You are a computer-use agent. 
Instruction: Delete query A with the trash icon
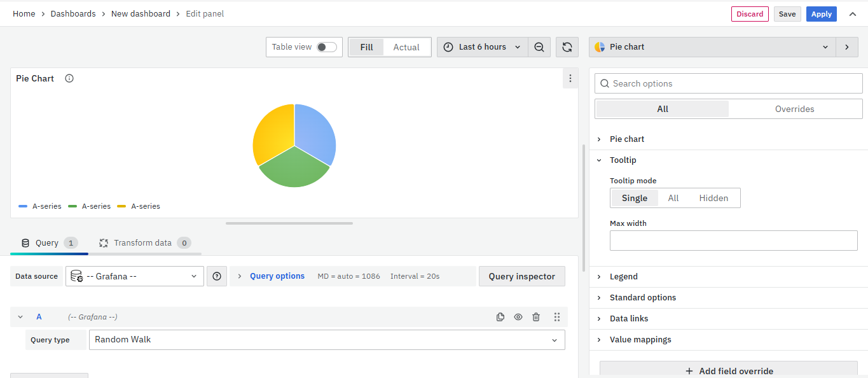pos(536,317)
